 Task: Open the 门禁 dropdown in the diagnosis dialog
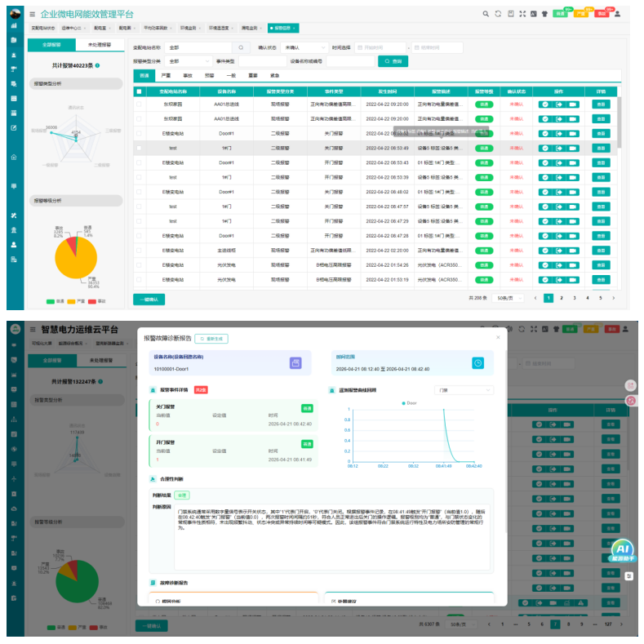(x=464, y=390)
